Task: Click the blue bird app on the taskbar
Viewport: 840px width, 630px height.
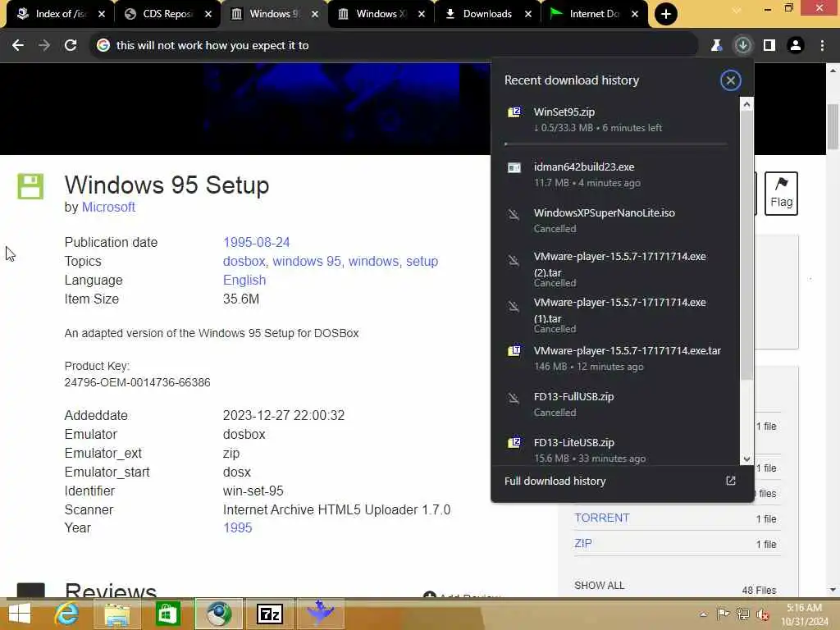Action: coord(321,612)
